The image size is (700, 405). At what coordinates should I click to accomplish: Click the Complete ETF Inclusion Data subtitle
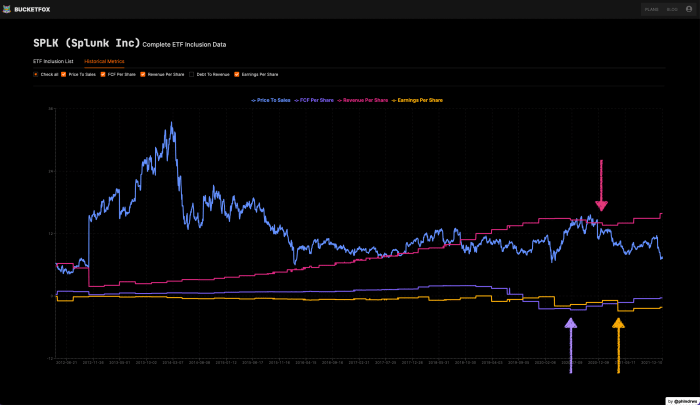click(184, 45)
